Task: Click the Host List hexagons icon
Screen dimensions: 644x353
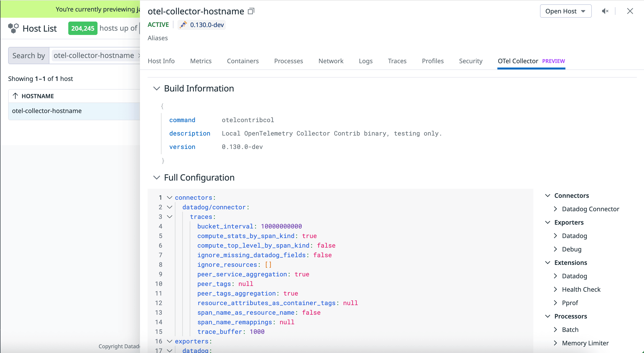Action: pos(13,28)
